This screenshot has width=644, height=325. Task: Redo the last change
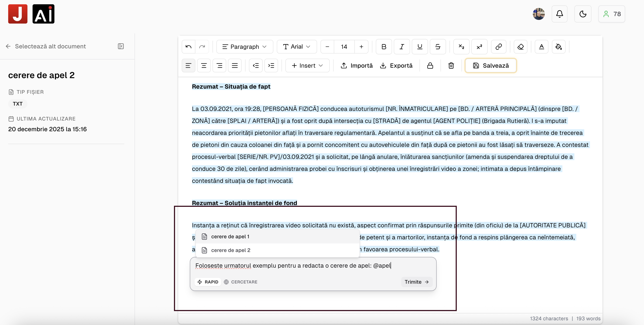202,46
